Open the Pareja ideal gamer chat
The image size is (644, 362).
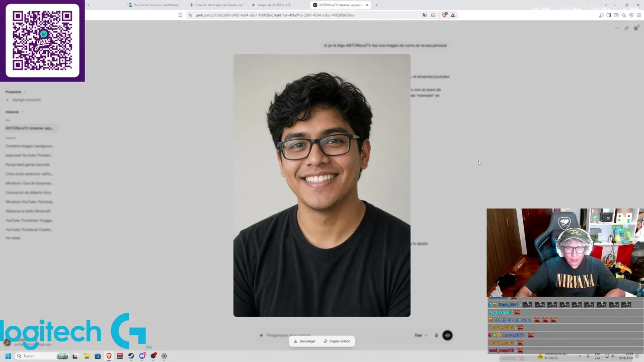[28, 165]
